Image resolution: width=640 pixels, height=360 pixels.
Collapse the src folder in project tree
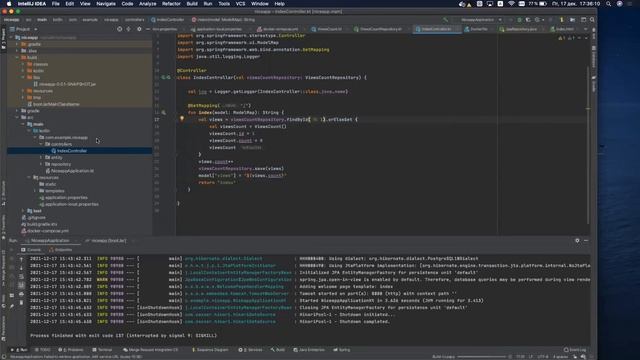click(17, 117)
